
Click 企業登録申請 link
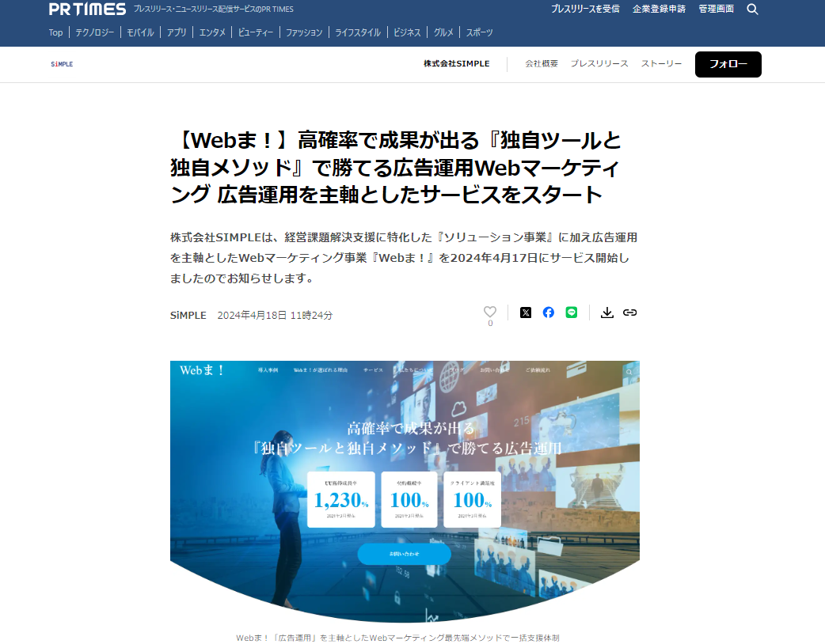(660, 9)
